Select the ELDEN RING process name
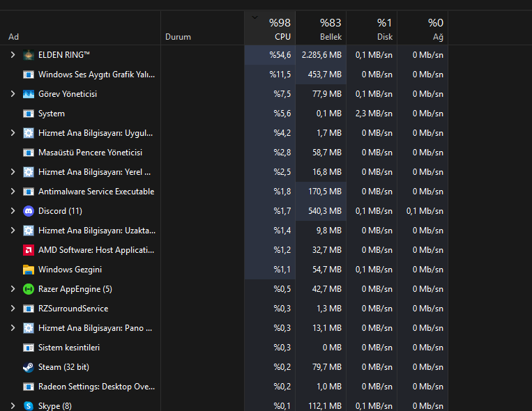The width and height of the screenshot is (532, 411). coord(63,55)
